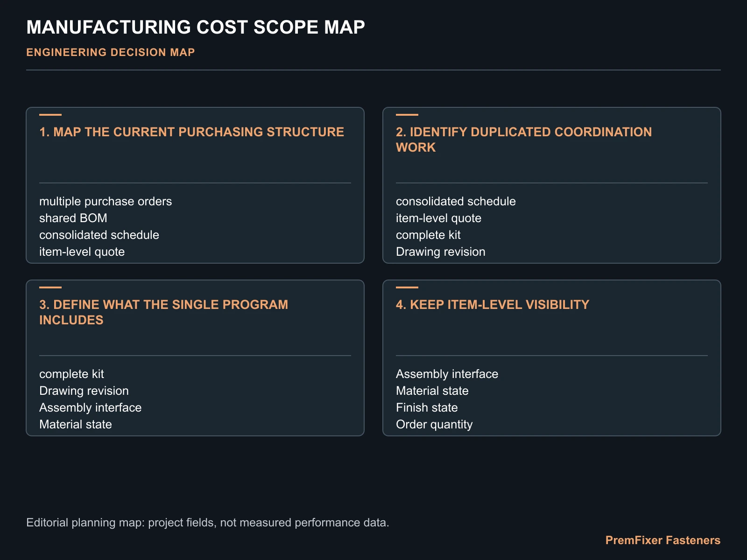Click the 'Finish state' item
The height and width of the screenshot is (560, 747).
point(427,408)
